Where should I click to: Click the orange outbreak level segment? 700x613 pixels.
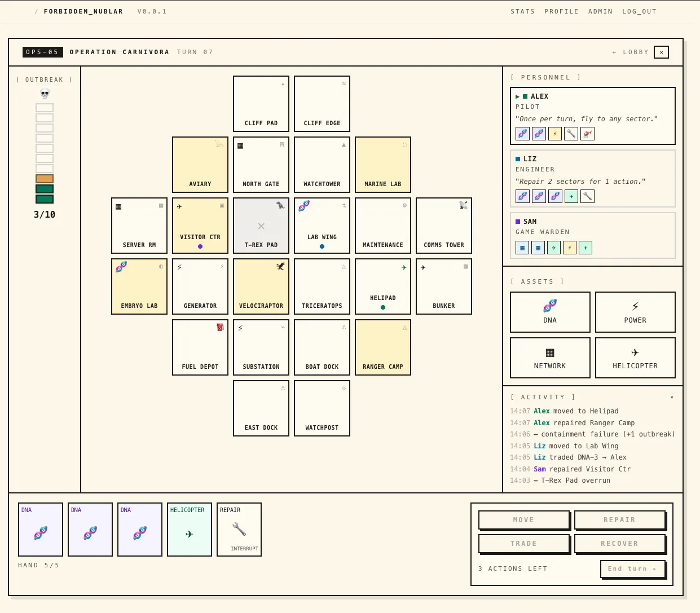[x=45, y=179]
